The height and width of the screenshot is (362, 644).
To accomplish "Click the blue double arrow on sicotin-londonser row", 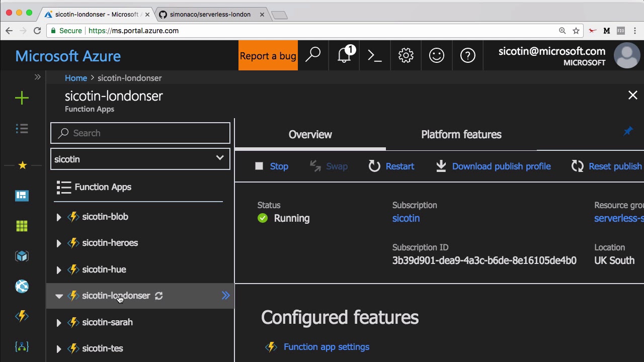I will tap(225, 296).
